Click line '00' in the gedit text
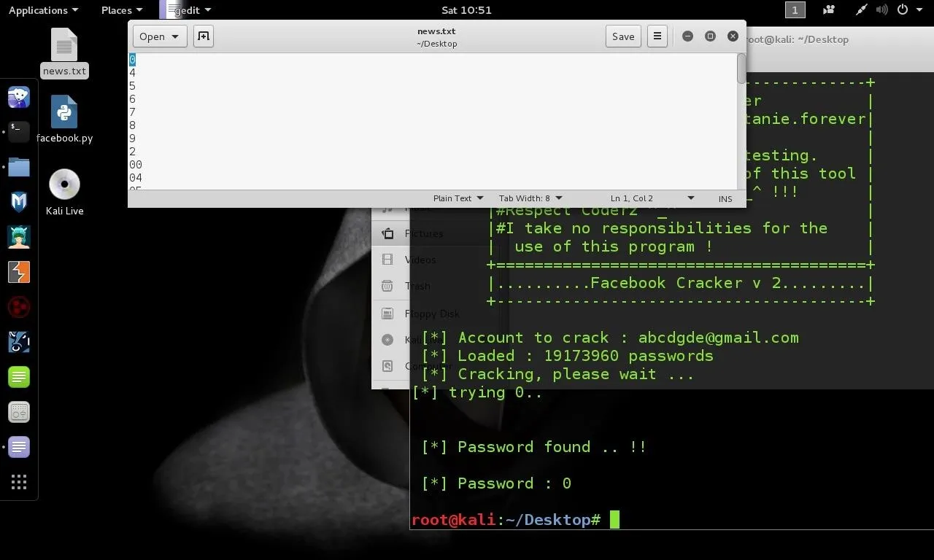This screenshot has width=934, height=560. pyautogui.click(x=136, y=165)
